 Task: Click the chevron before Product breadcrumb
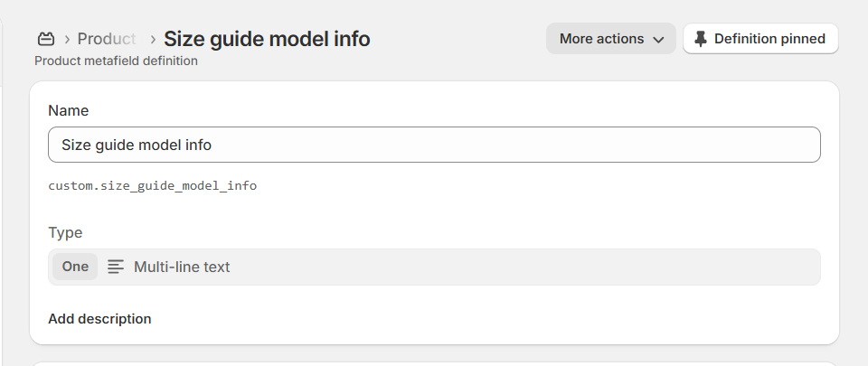[68, 40]
